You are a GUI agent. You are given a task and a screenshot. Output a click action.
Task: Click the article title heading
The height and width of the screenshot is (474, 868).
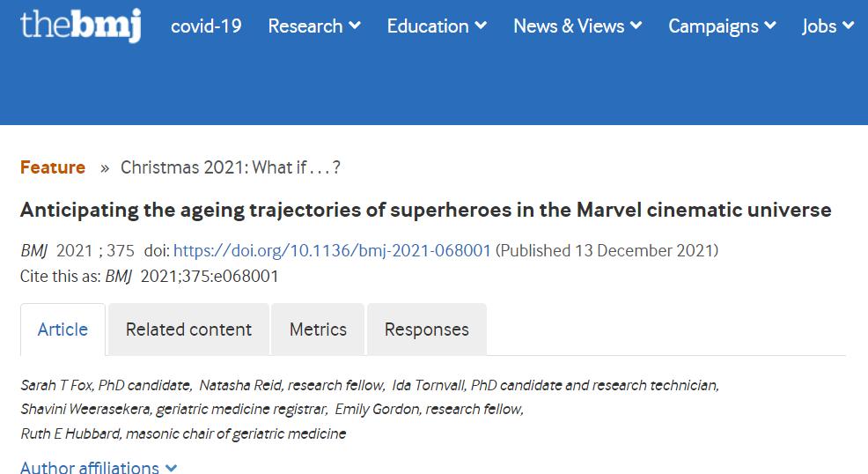(x=426, y=211)
